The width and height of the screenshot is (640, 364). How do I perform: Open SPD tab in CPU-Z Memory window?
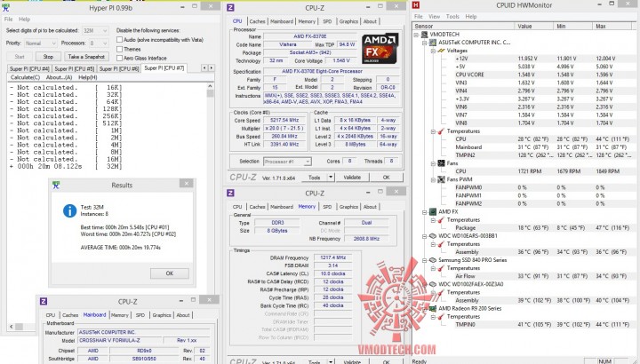(327, 207)
